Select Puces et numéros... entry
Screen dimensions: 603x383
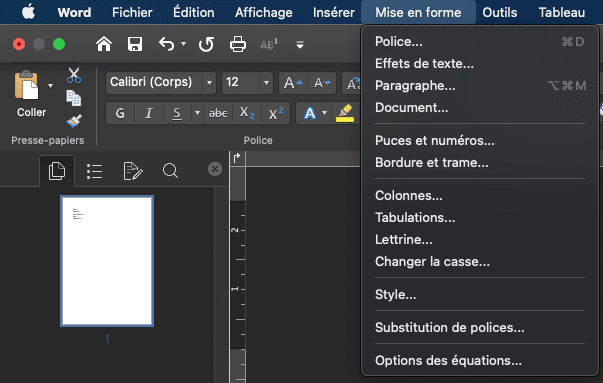click(480, 140)
